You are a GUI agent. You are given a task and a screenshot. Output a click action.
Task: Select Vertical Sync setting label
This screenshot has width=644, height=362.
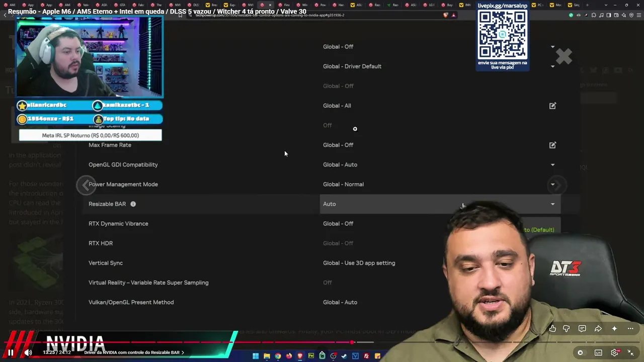coord(106,263)
